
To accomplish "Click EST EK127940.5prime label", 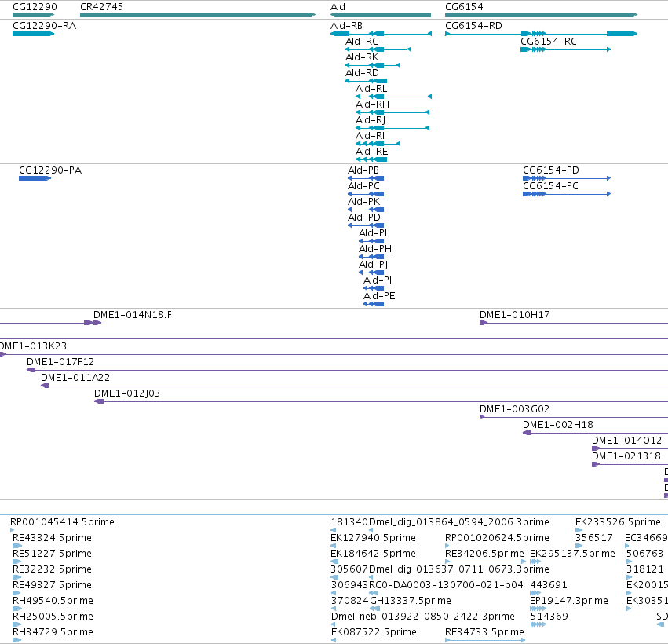I will click(373, 538).
